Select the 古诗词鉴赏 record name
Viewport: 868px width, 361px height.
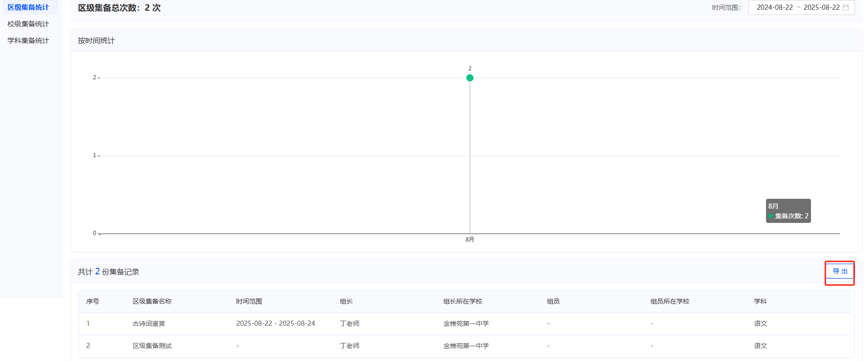[149, 323]
